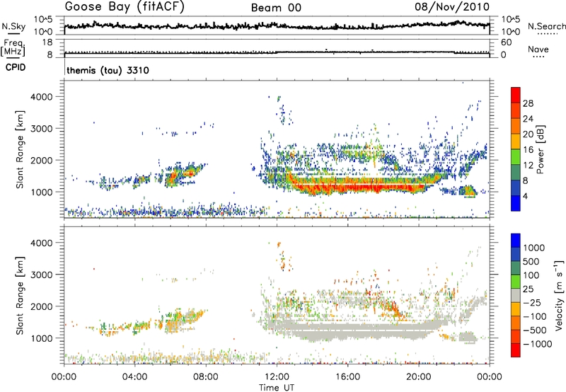Click the '16:00' time tick label
Image resolution: width=566 pixels, height=392 pixels.
point(347,377)
